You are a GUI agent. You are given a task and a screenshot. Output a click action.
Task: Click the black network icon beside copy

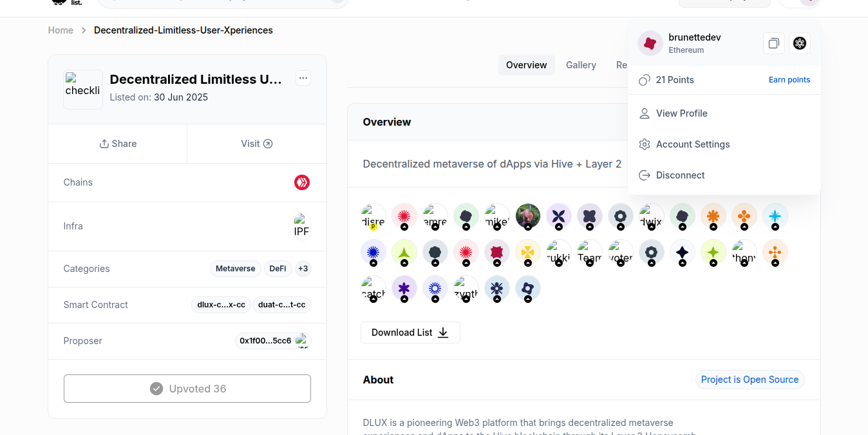800,43
